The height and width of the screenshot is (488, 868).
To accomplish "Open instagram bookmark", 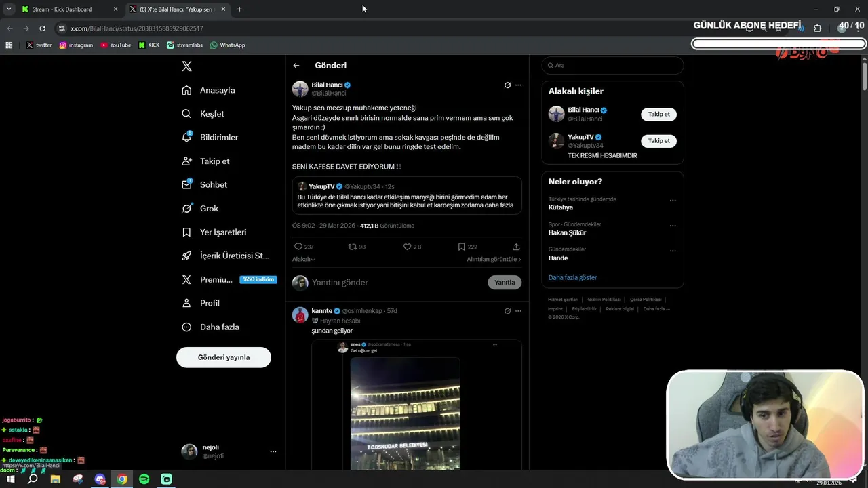I will coord(76,45).
